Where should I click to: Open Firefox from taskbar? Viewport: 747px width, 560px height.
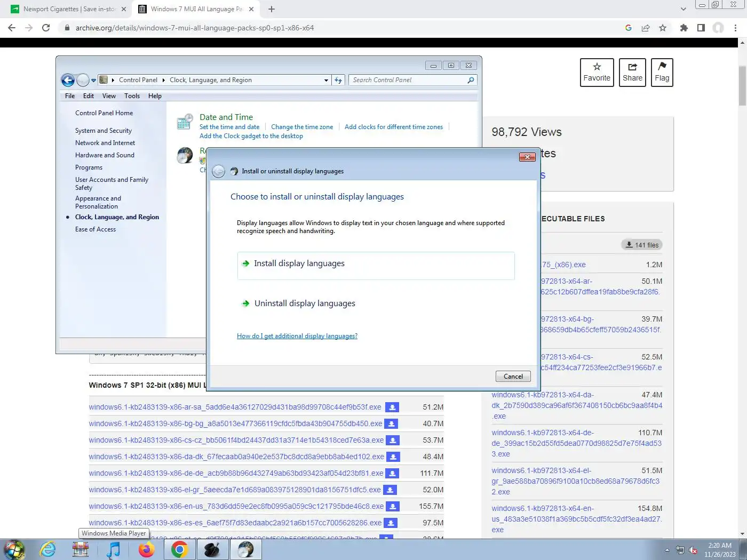click(146, 550)
